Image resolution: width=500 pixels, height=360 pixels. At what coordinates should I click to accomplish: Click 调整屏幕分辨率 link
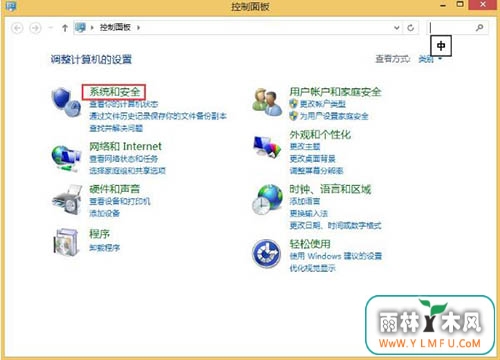(x=316, y=171)
